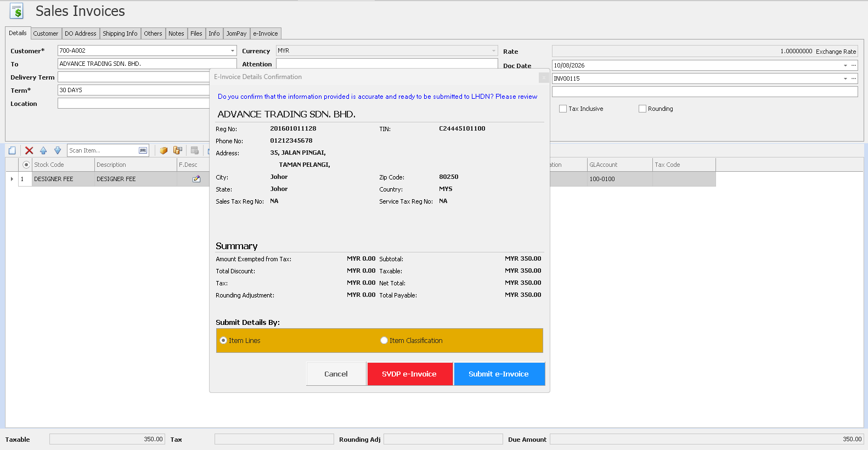Click the Term field showing 30 DAYS
Screen dimensions: 868x450
pos(134,90)
